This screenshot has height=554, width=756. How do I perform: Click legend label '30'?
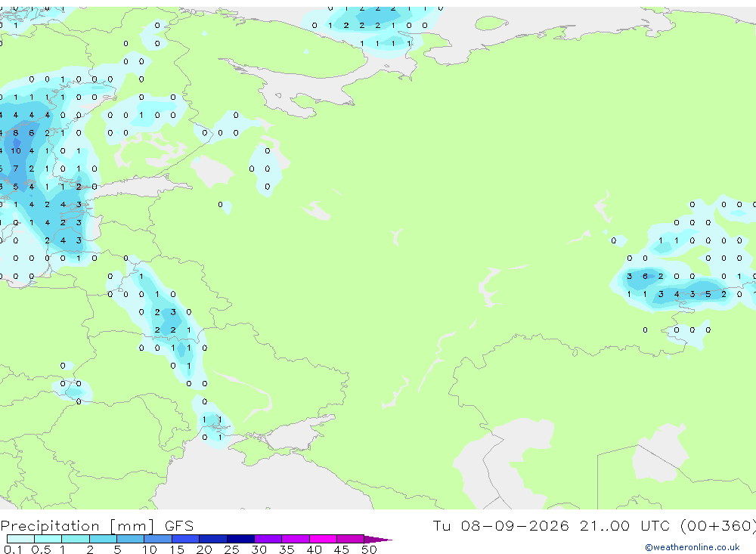tap(259, 549)
